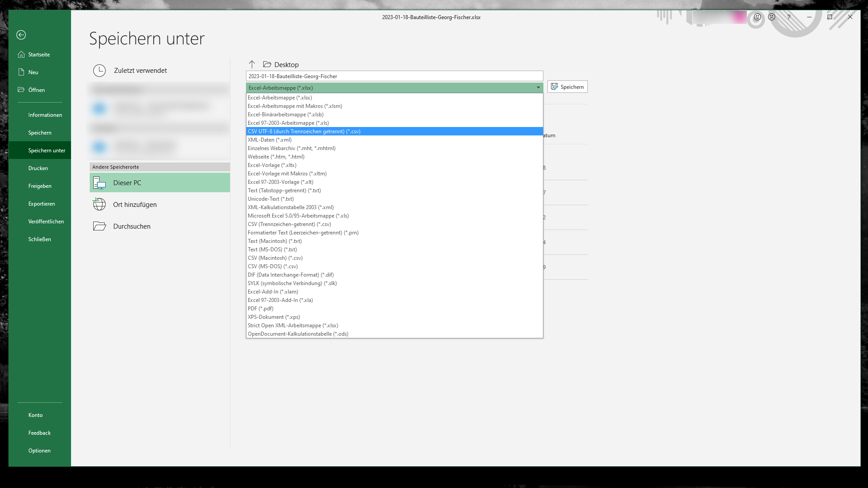Select Excel-Arbeitsmappe mit Makros (*.xlsm)
Viewport: 868px width, 488px height.
pos(295,106)
